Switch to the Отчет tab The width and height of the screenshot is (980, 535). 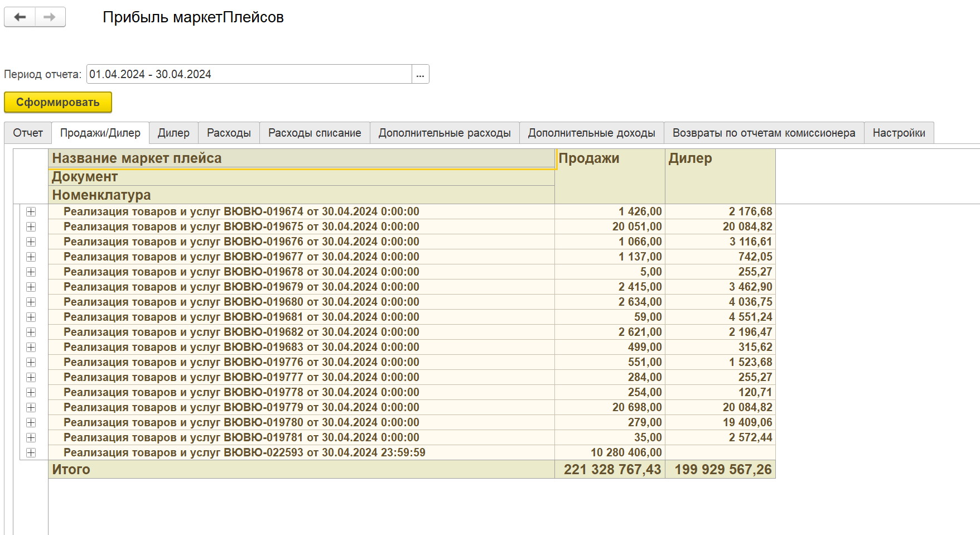pyautogui.click(x=28, y=133)
